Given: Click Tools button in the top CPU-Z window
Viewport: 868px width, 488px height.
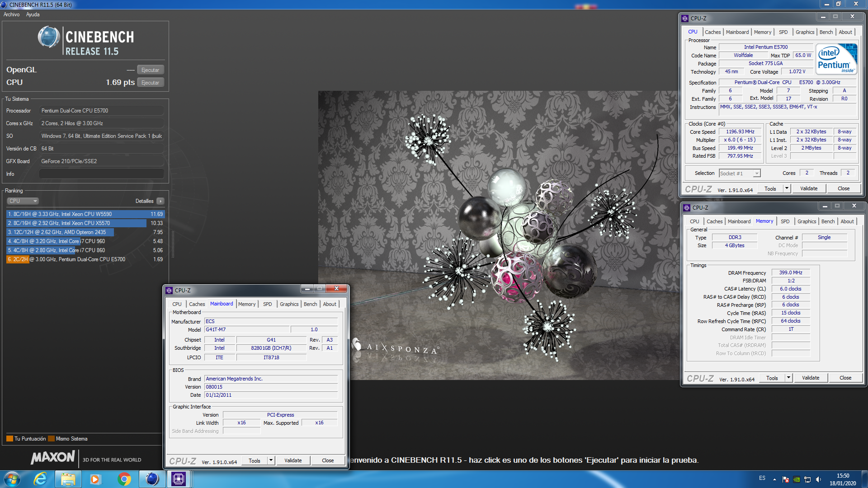Looking at the screenshot, I should [x=770, y=188].
